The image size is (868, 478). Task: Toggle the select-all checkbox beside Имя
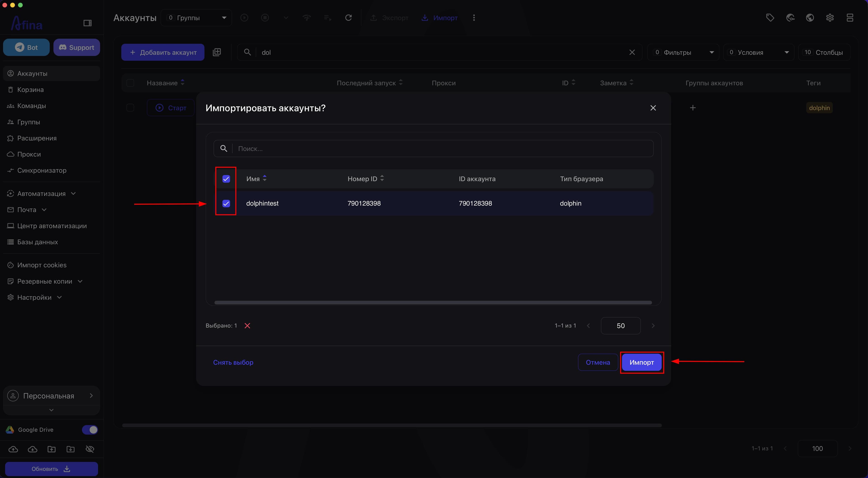coord(226,179)
